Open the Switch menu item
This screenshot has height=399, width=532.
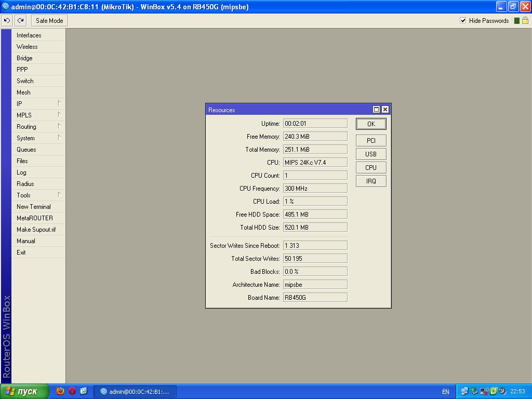pos(38,81)
